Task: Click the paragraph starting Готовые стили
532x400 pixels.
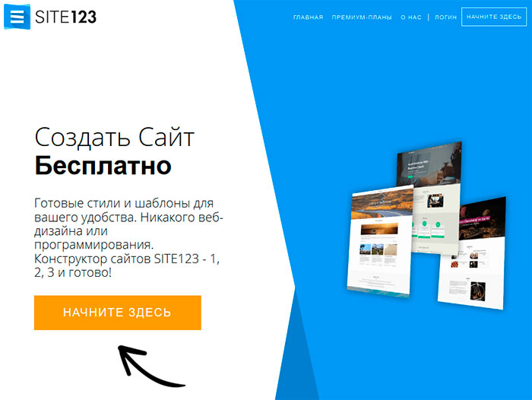Action: [x=128, y=238]
